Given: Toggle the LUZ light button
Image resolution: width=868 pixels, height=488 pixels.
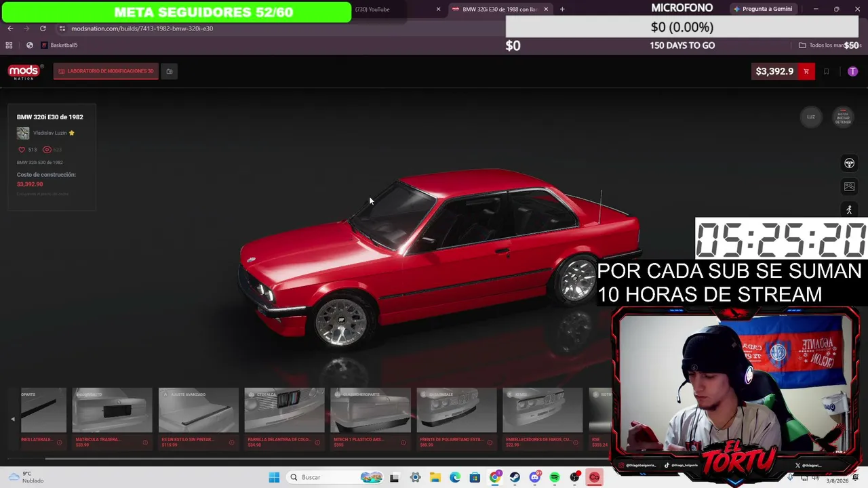Looking at the screenshot, I should [811, 117].
